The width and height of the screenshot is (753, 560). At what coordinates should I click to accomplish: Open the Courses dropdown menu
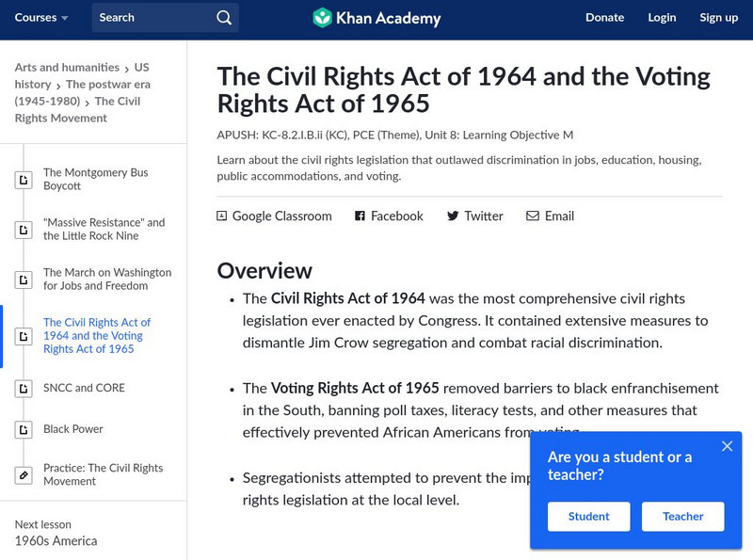pos(41,18)
